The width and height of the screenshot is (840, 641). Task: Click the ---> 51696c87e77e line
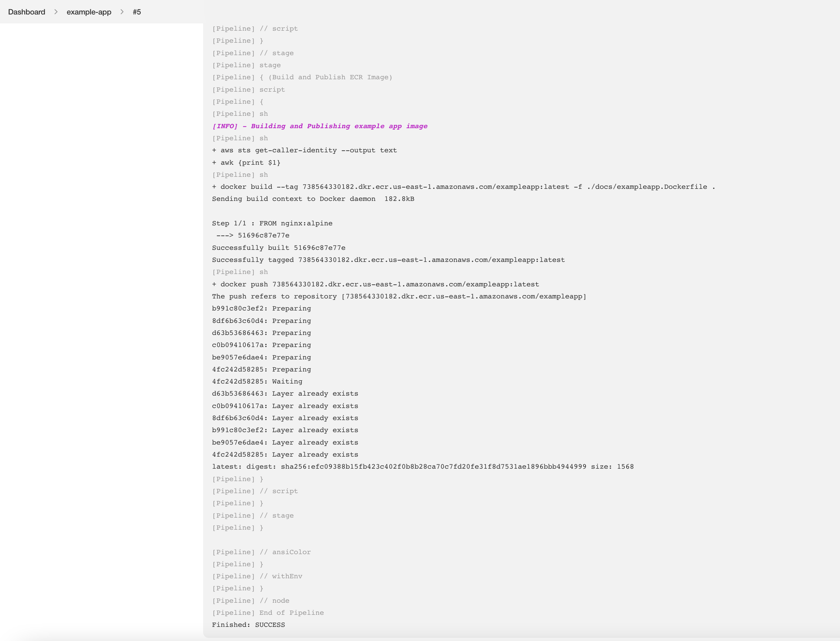click(253, 235)
